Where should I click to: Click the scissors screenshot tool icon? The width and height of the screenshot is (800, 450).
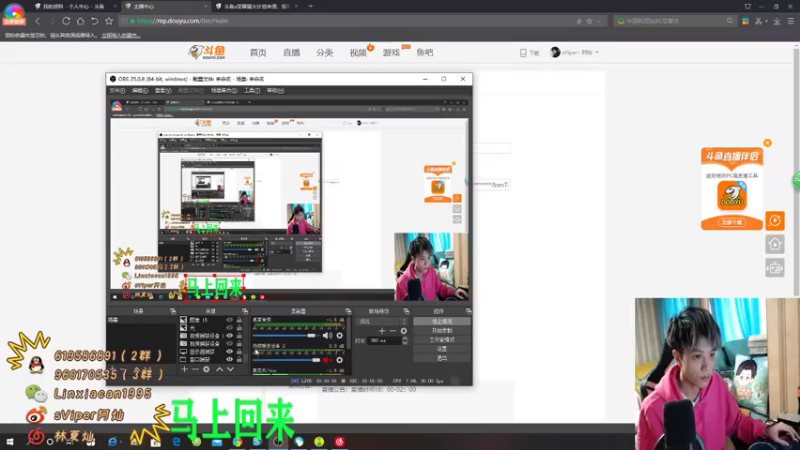click(759, 21)
